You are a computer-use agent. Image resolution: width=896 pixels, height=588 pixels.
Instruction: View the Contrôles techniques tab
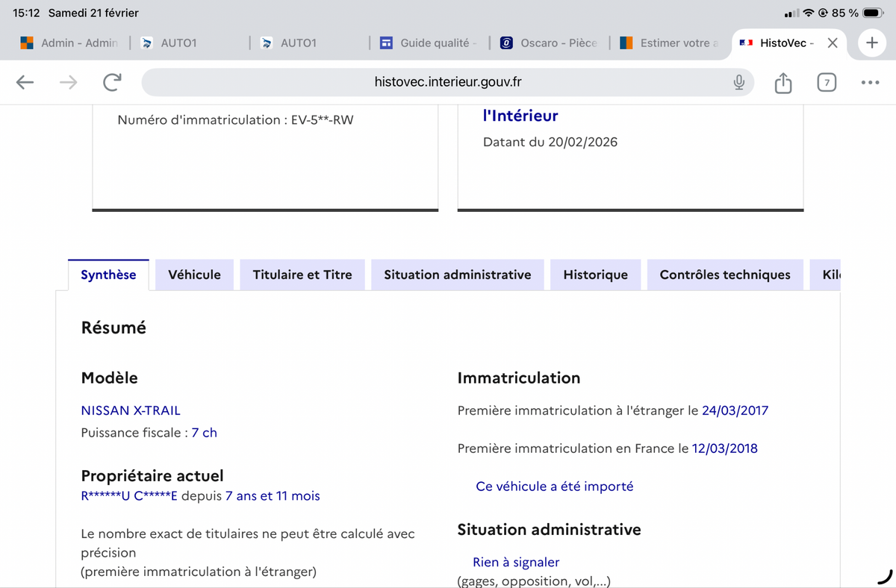(724, 275)
